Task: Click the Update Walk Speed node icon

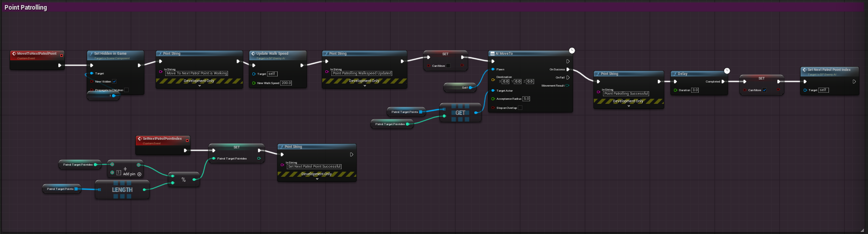Action: 253,53
